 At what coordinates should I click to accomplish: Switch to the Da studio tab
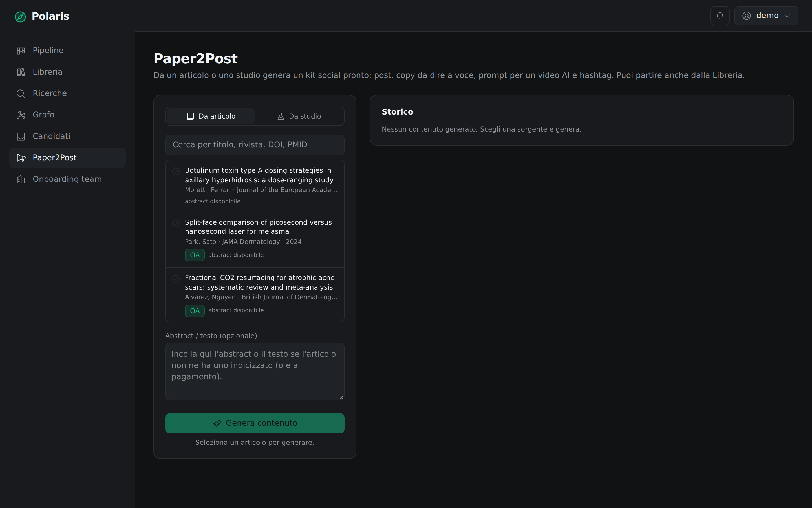[299, 116]
